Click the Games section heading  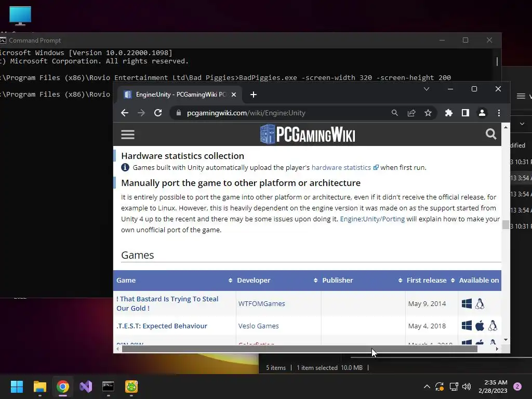pos(137,255)
